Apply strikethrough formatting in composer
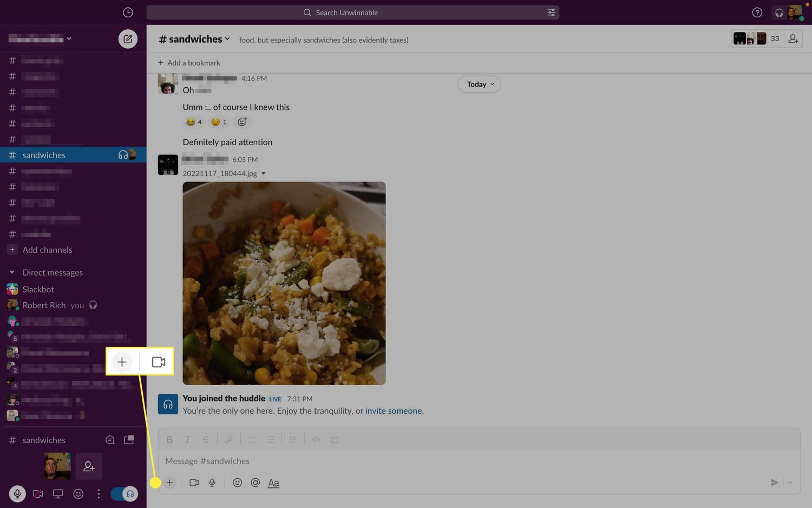Viewport: 812px width, 508px height. point(206,440)
